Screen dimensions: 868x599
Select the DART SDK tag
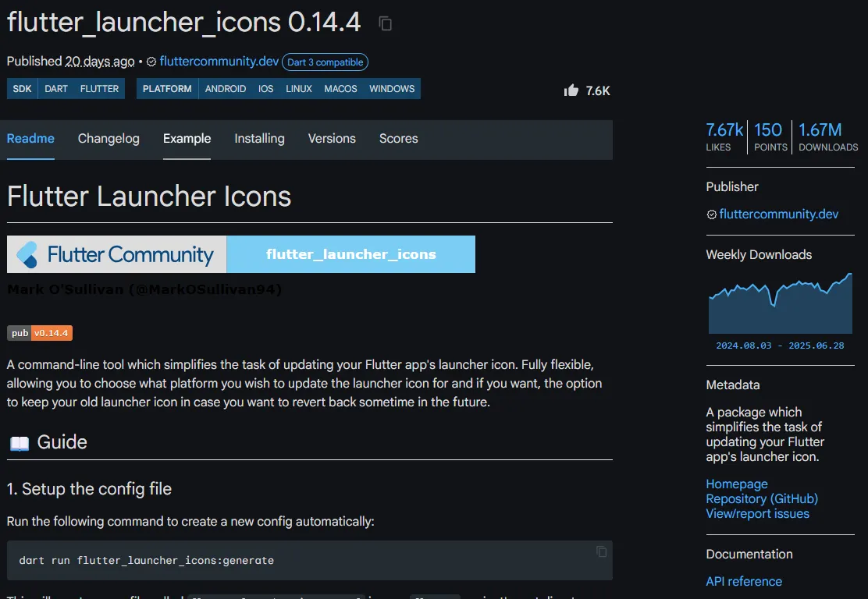(56, 88)
